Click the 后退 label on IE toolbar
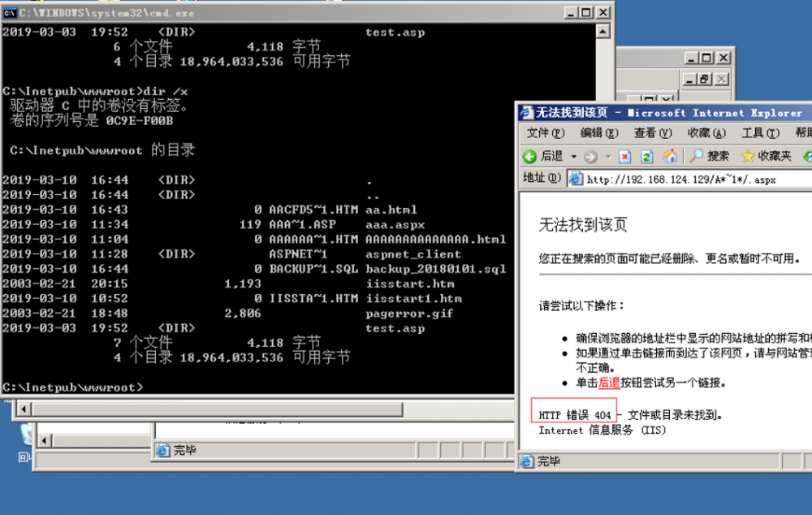 [552, 156]
